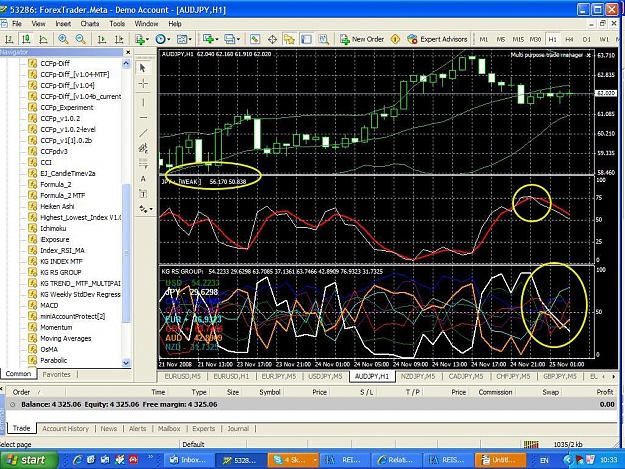The image size is (625, 469).
Task: Select the Trendline drawing tool
Action: 143,133
